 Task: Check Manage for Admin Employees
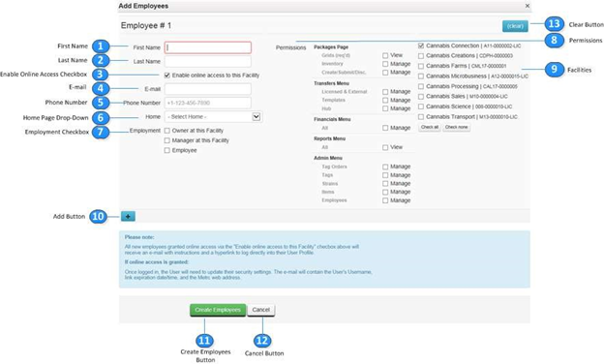pos(385,200)
